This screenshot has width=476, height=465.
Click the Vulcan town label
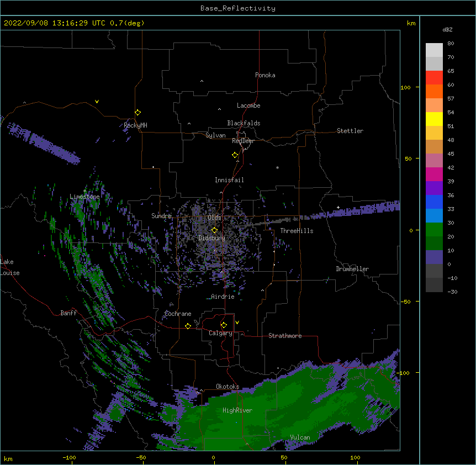pos(300,437)
